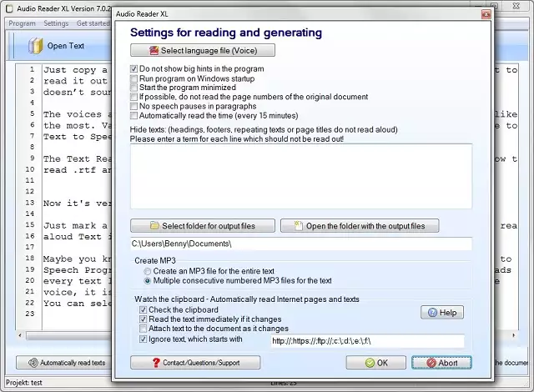Open the folder with the output files
The height and width of the screenshot is (392, 534).
tap(359, 226)
